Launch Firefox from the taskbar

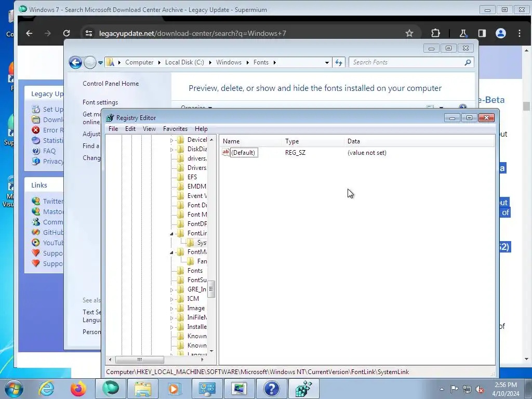tap(78, 389)
